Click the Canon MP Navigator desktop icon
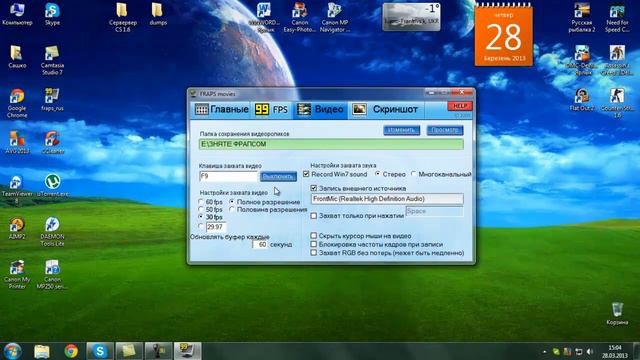The height and width of the screenshot is (360, 640). [x=334, y=18]
